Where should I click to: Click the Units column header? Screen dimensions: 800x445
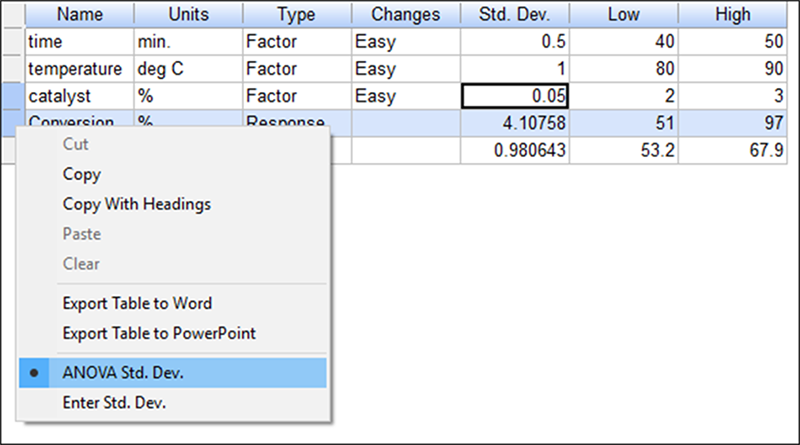(187, 15)
